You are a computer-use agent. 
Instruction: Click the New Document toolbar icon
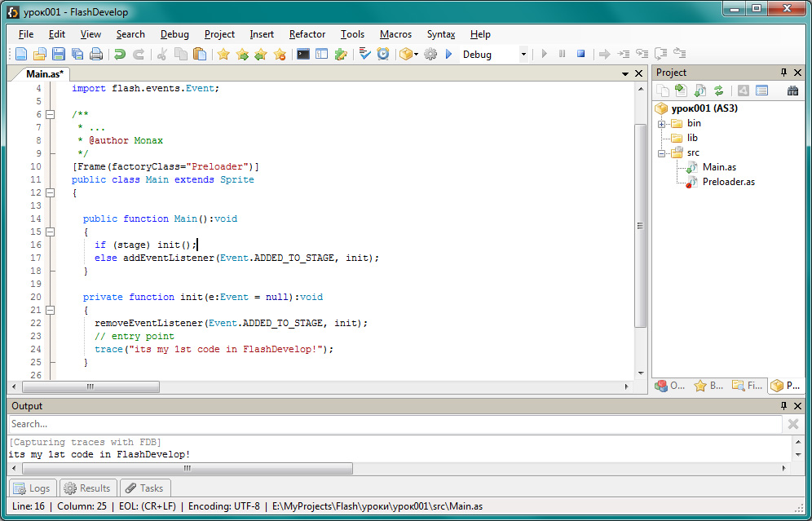(x=21, y=55)
